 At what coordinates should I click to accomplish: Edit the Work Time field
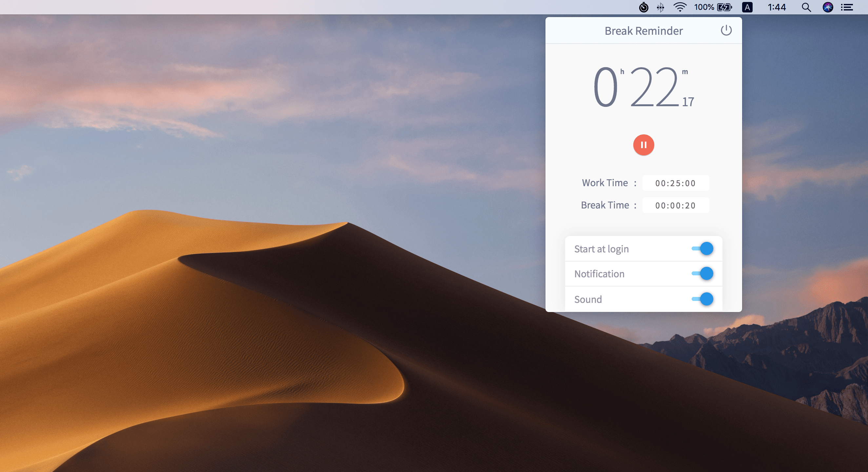(675, 183)
